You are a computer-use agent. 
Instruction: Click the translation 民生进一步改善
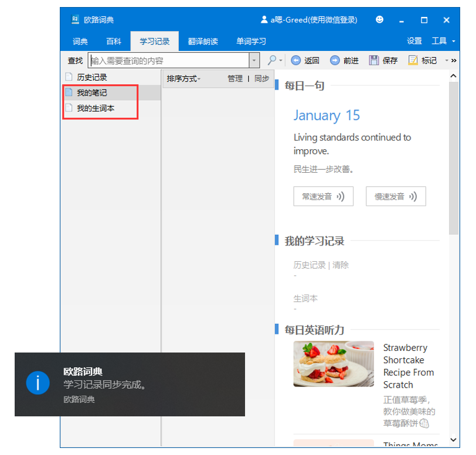point(324,169)
